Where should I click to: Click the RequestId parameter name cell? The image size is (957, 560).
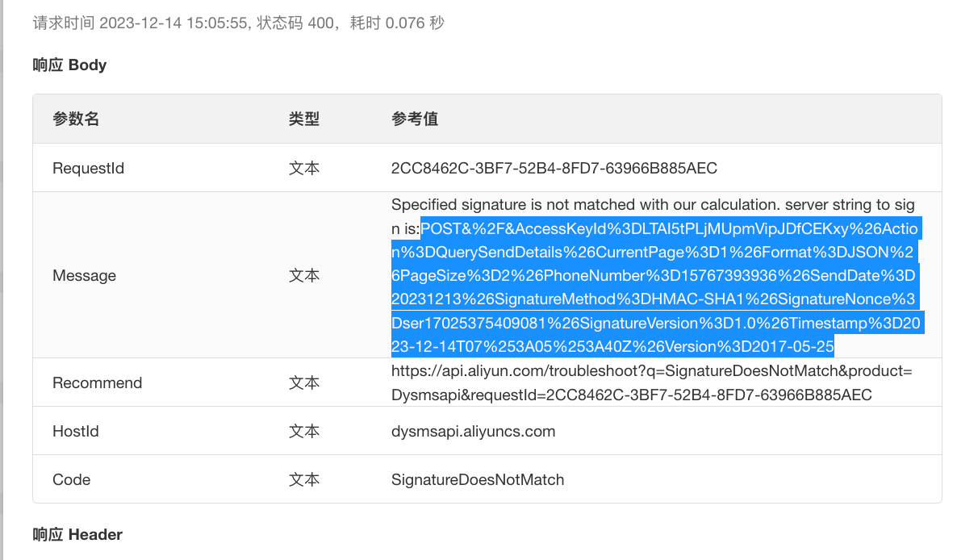click(x=88, y=169)
